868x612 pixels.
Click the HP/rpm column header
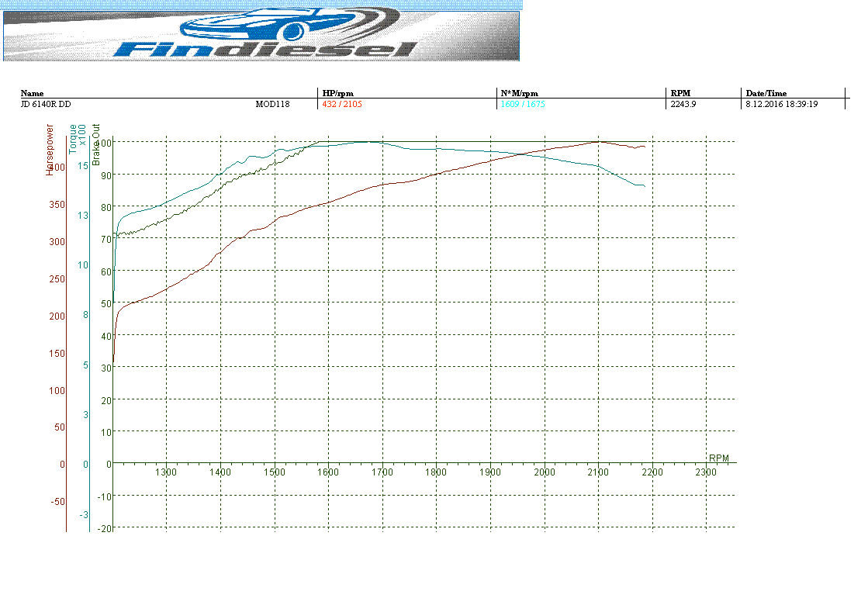point(337,93)
